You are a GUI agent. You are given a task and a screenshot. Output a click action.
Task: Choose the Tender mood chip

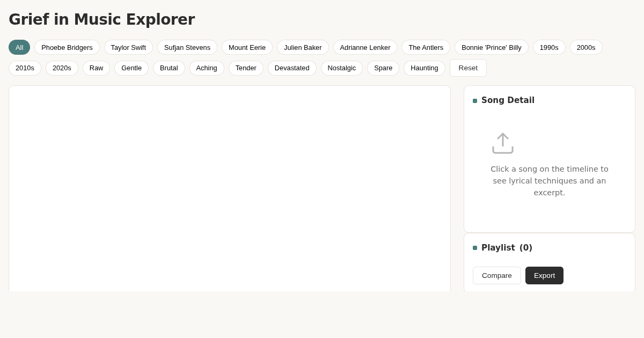click(246, 68)
